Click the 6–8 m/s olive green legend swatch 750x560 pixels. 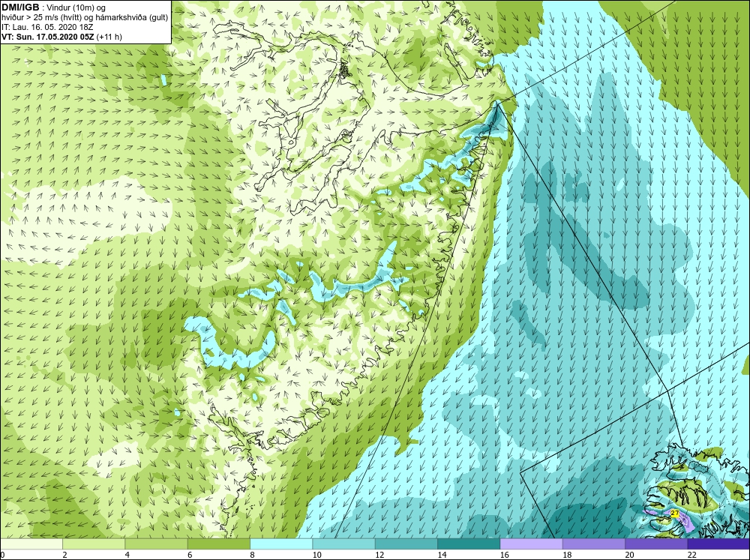(218, 544)
